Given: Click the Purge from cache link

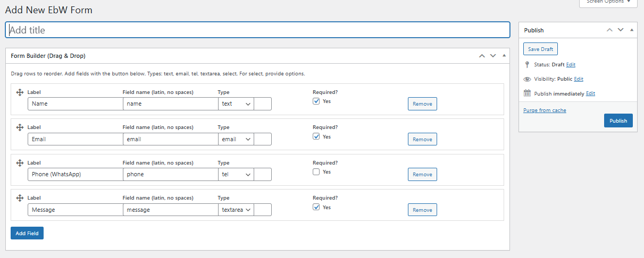Looking at the screenshot, I should pos(545,110).
